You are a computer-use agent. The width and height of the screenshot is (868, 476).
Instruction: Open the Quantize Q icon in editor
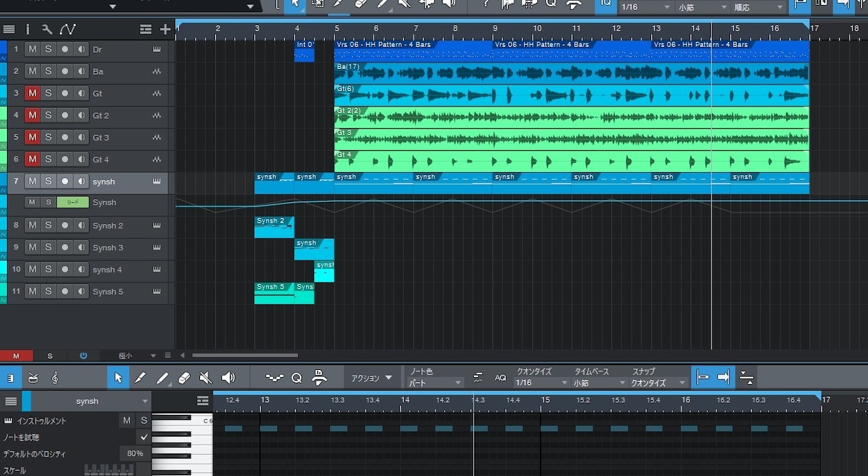(297, 378)
